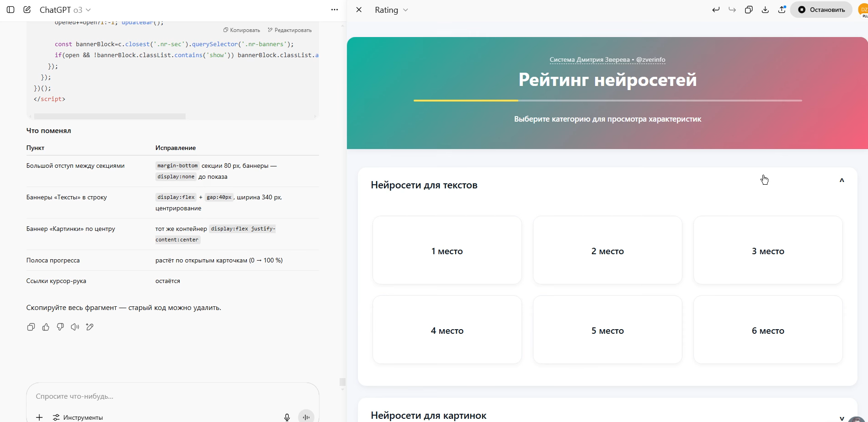Click the Остановить button
Viewport: 868px width, 422px height.
pyautogui.click(x=821, y=10)
